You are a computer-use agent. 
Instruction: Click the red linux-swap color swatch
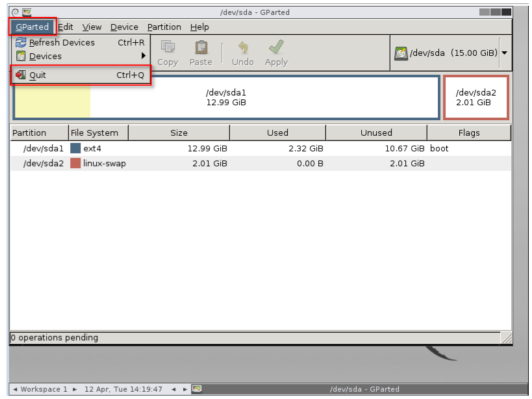(75, 163)
